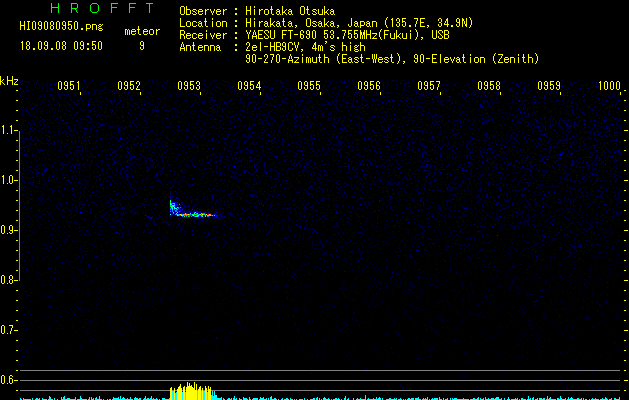Click the meteor count value 9
629x400 pixels.
[x=142, y=46]
